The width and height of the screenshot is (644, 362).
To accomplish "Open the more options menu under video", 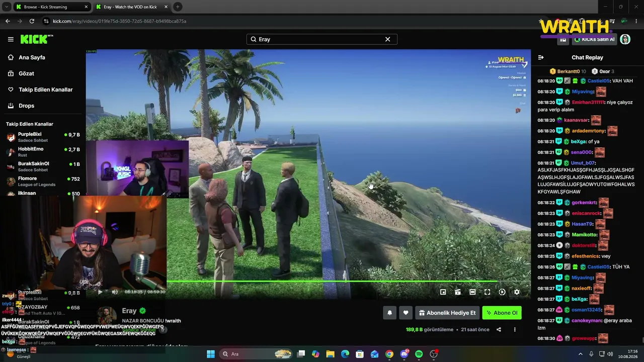I will pos(515,330).
